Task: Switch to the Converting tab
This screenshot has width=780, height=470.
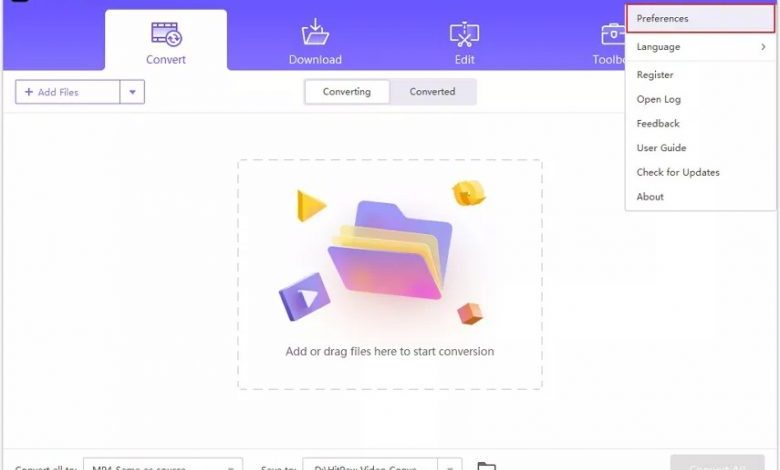Action: pyautogui.click(x=347, y=92)
